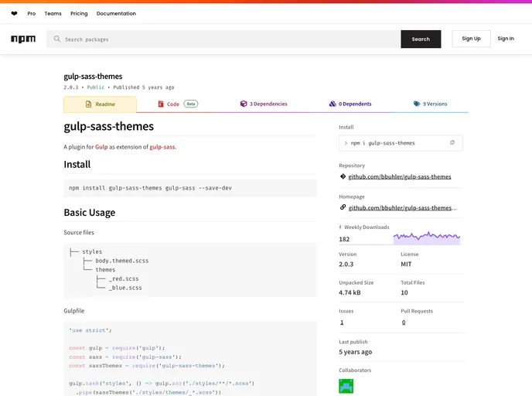Screen dimensions: 532x396
Task: Open the Teams menu item
Action: 53,14
